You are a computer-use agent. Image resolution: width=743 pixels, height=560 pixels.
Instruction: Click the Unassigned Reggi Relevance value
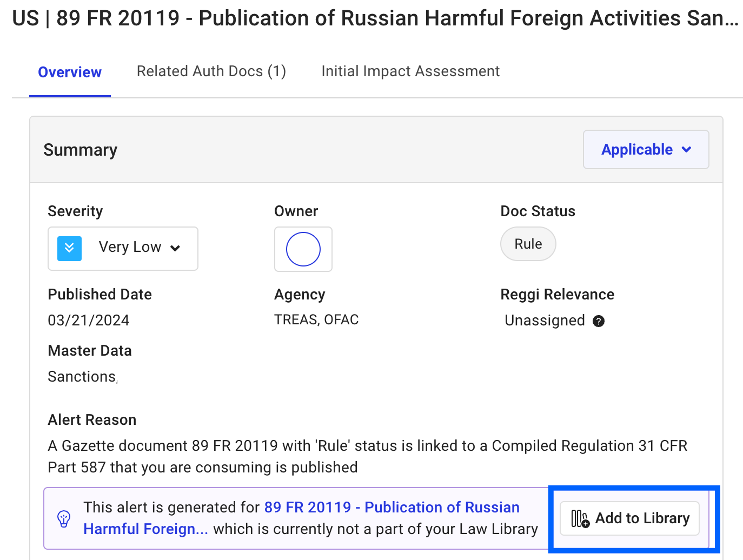[x=544, y=321]
